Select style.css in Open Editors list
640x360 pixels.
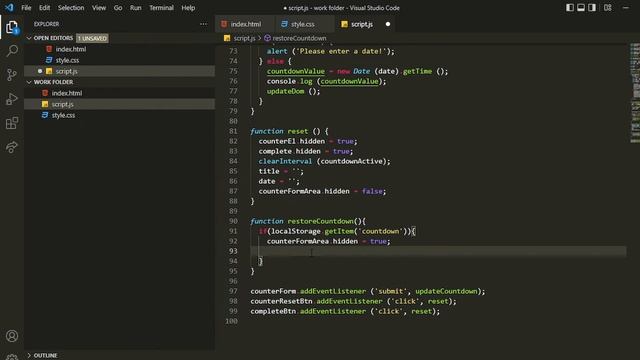[119, 60]
